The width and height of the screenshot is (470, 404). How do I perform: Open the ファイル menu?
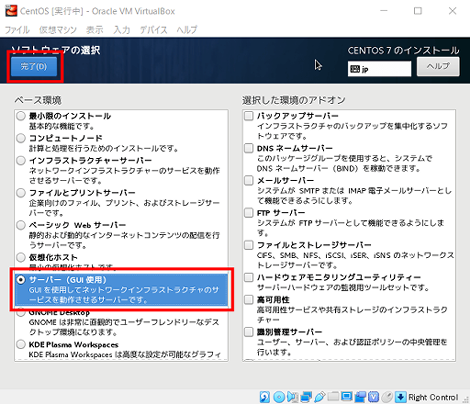17,30
